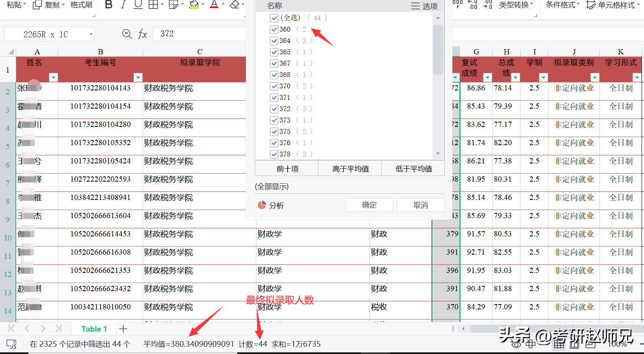Click the eraser clear-formatting icon

(235, 4)
